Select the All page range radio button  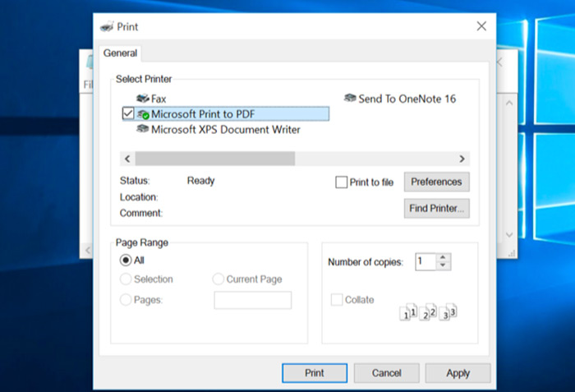tap(126, 261)
